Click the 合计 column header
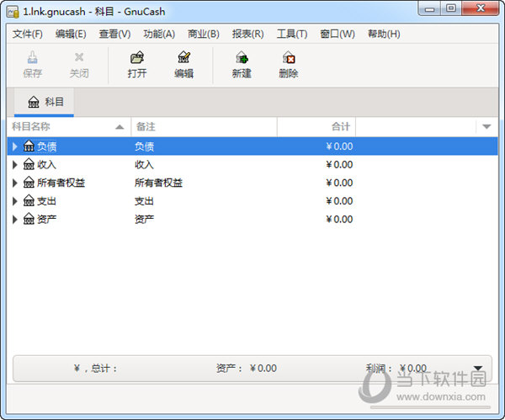The width and height of the screenshot is (505, 420). 316,126
